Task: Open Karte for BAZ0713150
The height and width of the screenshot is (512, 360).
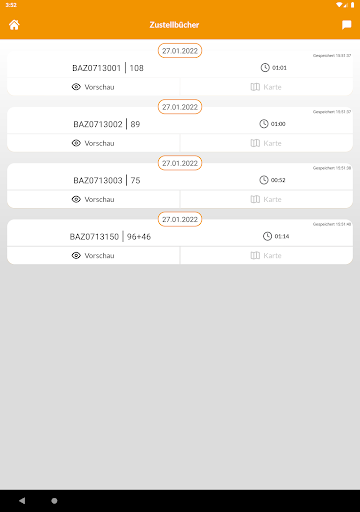Action: (x=266, y=256)
